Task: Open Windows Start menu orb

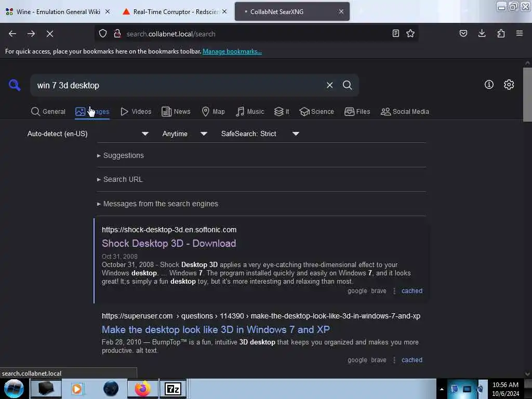Action: click(14, 389)
